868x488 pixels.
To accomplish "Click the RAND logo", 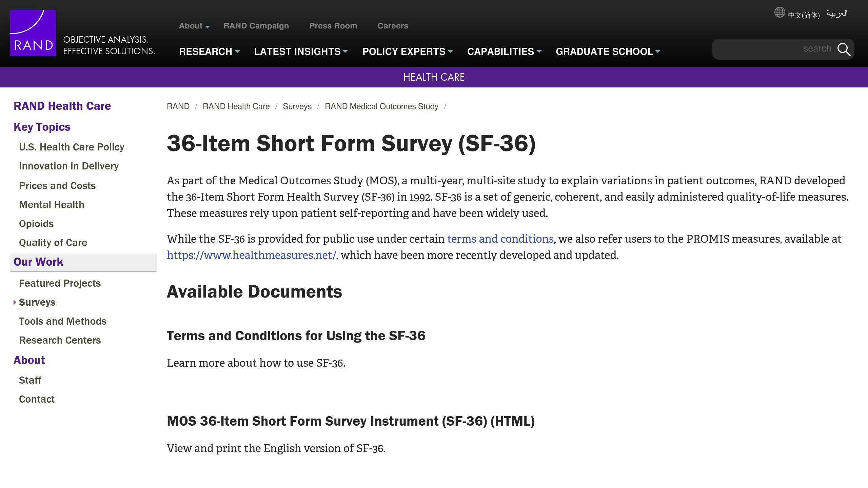I will pos(33,33).
